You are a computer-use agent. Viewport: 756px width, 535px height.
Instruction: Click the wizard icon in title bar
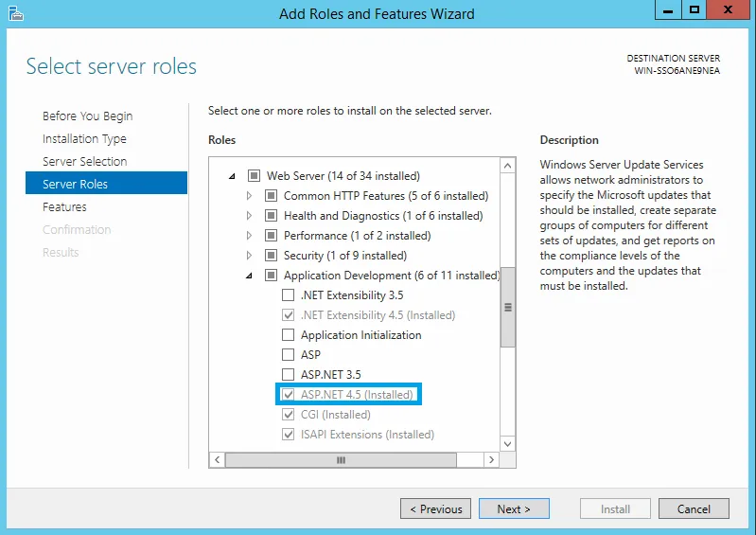(x=15, y=13)
